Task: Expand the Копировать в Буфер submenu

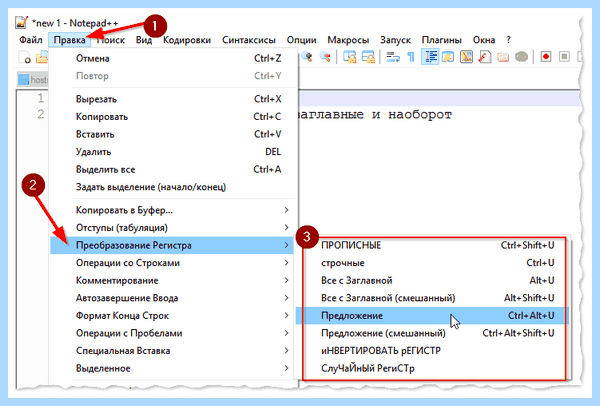Action: (174, 210)
